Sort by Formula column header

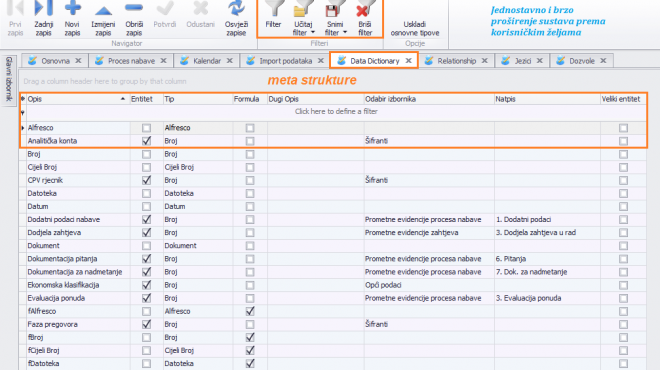[250, 99]
